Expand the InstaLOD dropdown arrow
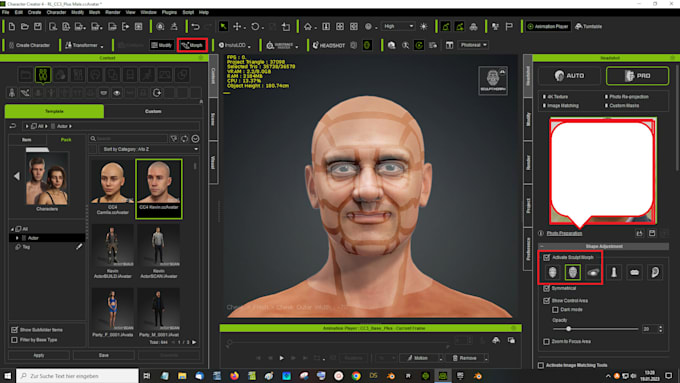This screenshot has height=383, width=680. pos(249,46)
